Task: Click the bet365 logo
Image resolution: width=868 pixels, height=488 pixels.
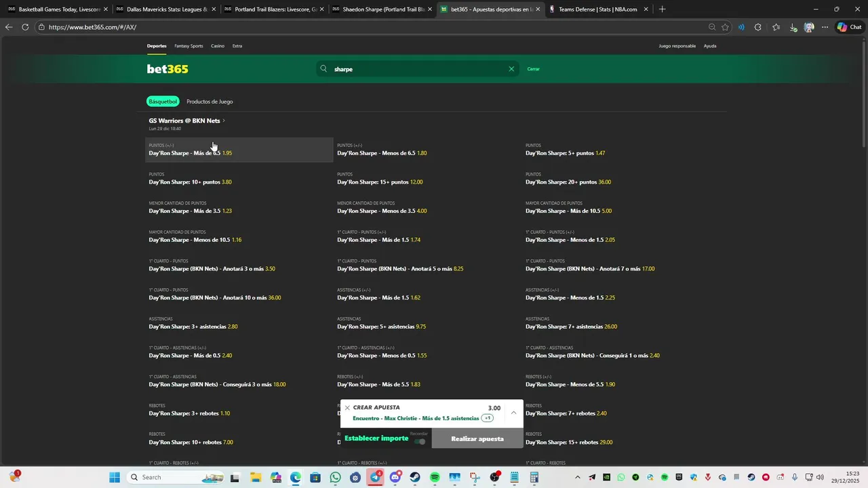Action: (167, 69)
